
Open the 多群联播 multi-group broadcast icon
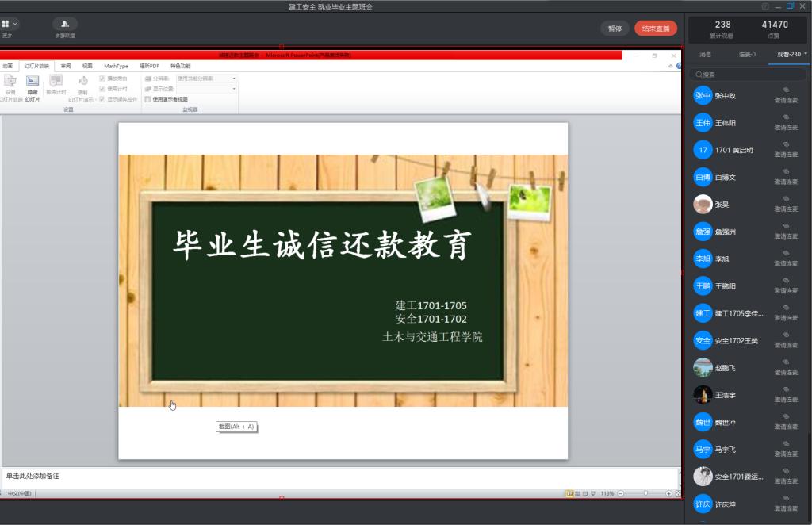pyautogui.click(x=65, y=25)
